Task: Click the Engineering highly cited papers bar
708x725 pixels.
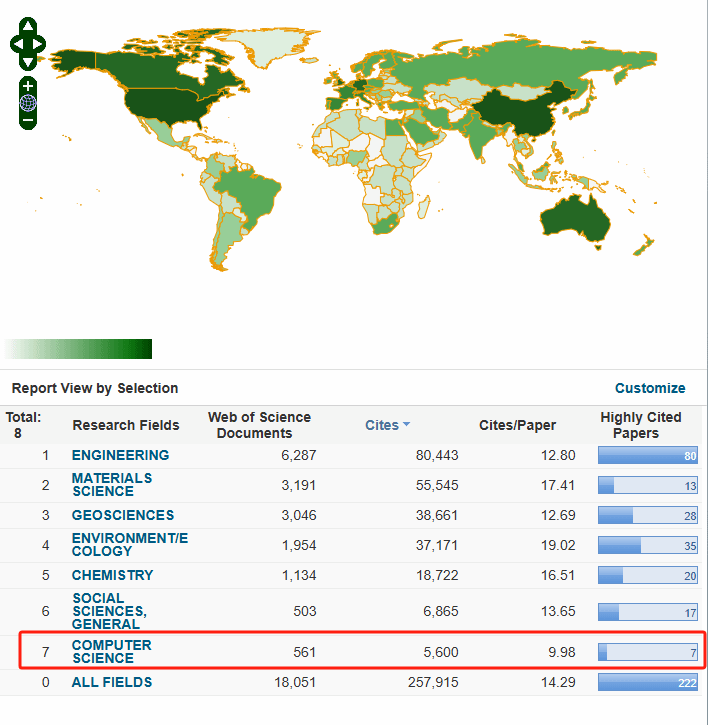Action: click(x=647, y=455)
